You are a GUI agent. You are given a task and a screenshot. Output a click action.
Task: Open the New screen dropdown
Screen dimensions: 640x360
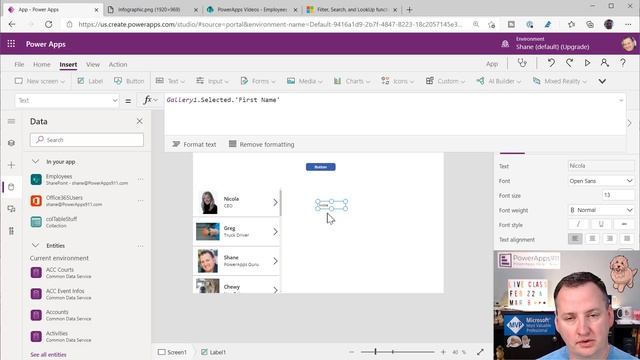[x=40, y=81]
